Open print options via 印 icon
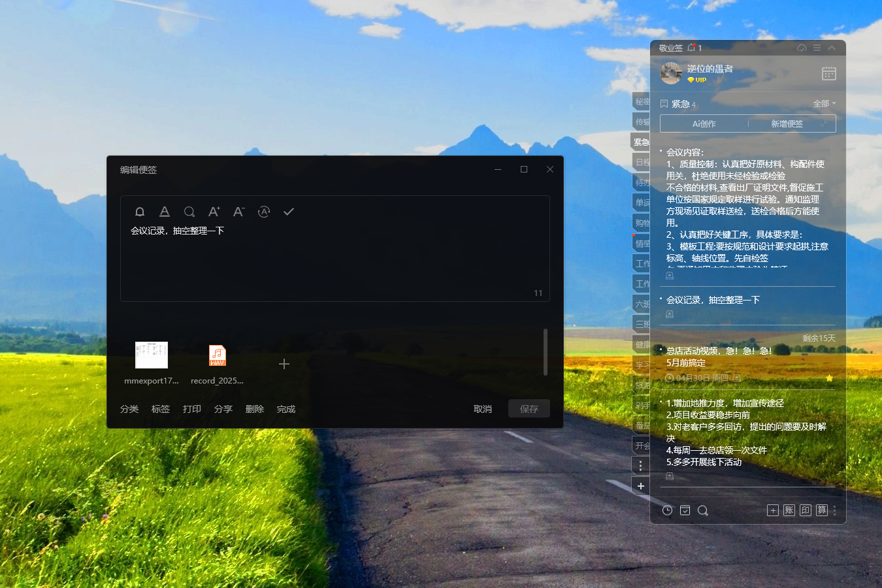 (805, 510)
